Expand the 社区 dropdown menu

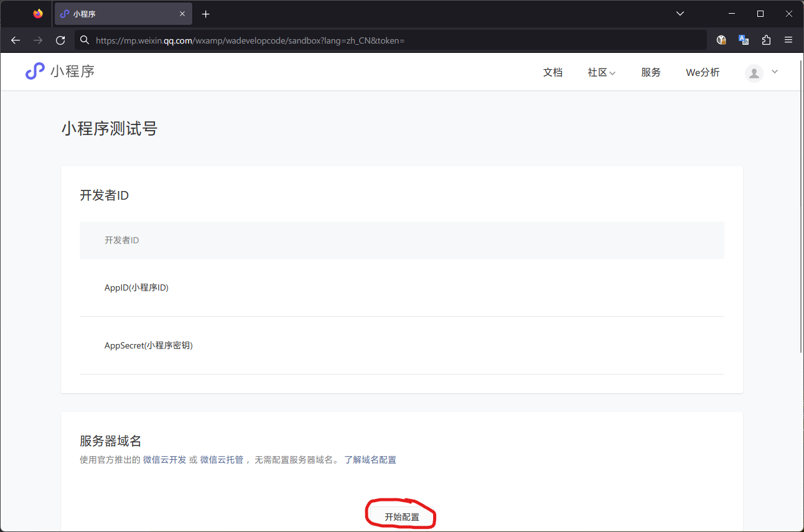pyautogui.click(x=601, y=72)
